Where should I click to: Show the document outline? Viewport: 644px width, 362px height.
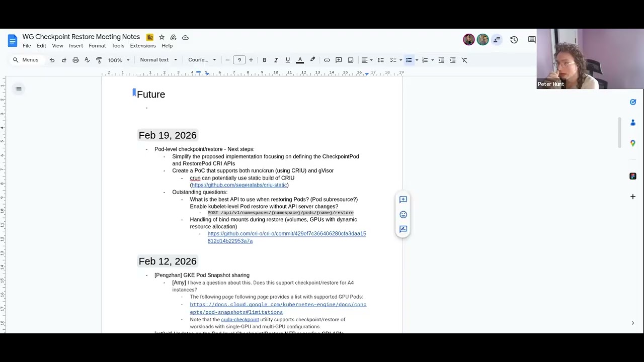(19, 89)
